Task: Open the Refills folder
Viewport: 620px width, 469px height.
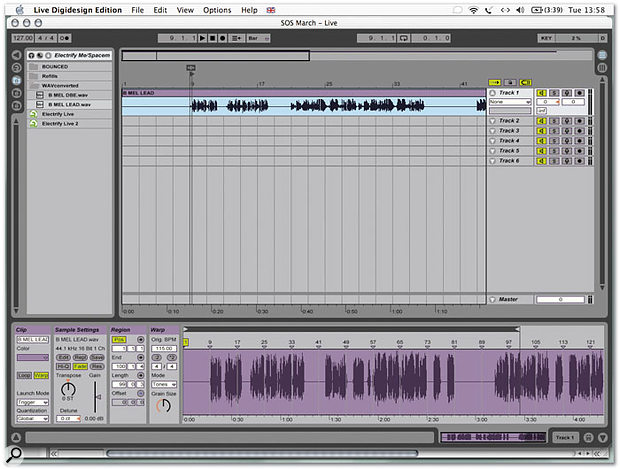Action: click(x=70, y=76)
